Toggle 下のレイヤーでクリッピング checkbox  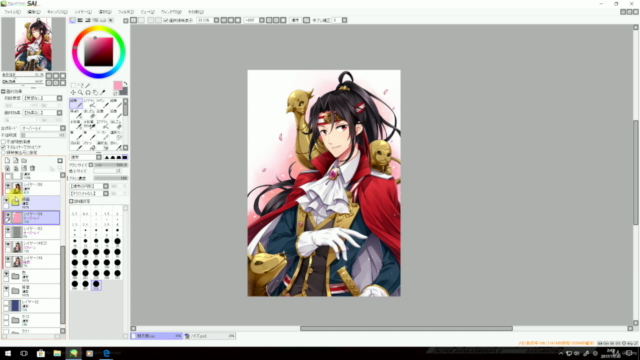click(4, 147)
